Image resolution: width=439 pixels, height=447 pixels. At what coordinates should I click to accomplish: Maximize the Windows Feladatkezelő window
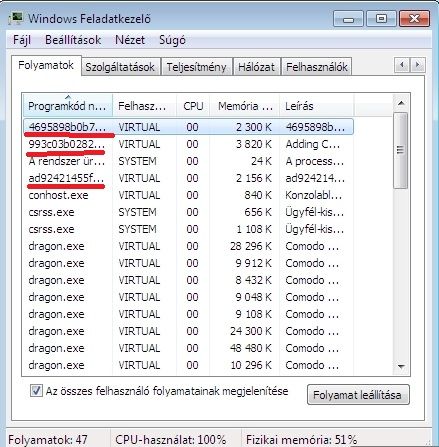point(381,19)
